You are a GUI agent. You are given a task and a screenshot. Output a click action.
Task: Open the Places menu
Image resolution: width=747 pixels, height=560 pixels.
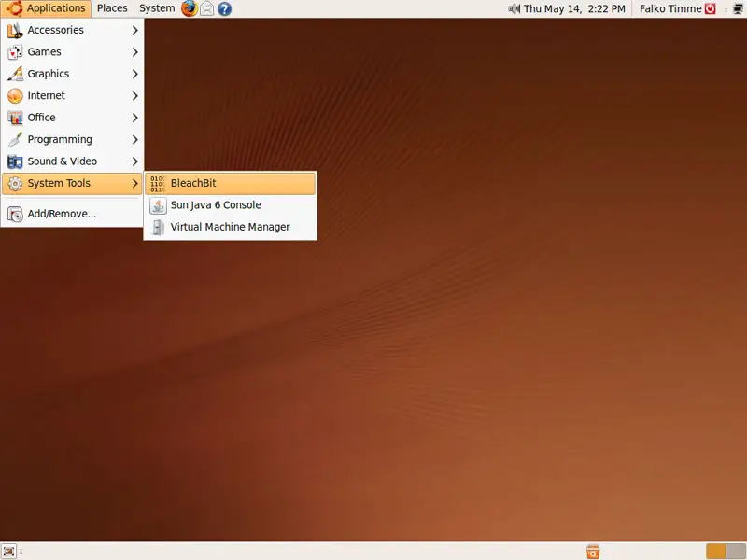[112, 8]
